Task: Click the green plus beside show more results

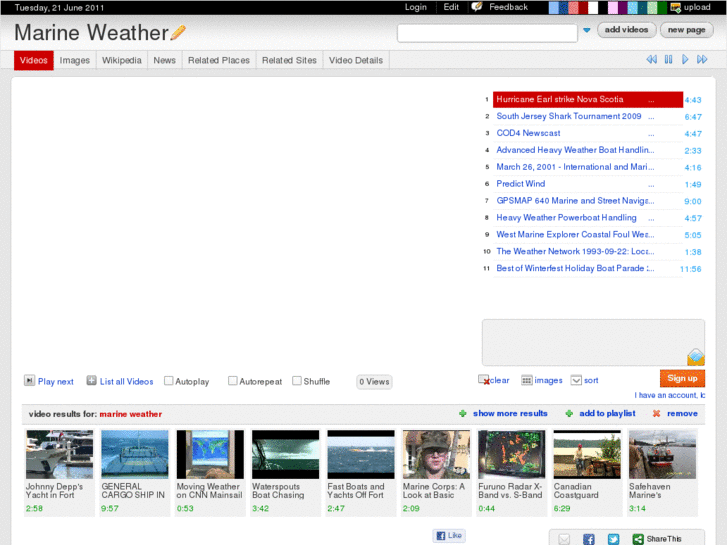Action: coord(462,413)
